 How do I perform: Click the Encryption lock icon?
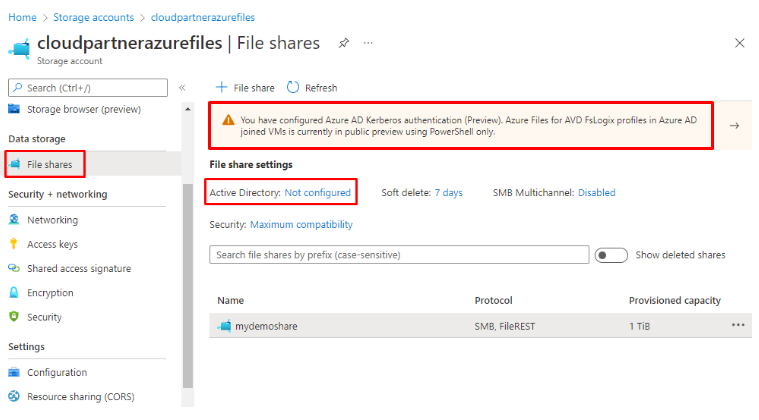click(x=14, y=293)
